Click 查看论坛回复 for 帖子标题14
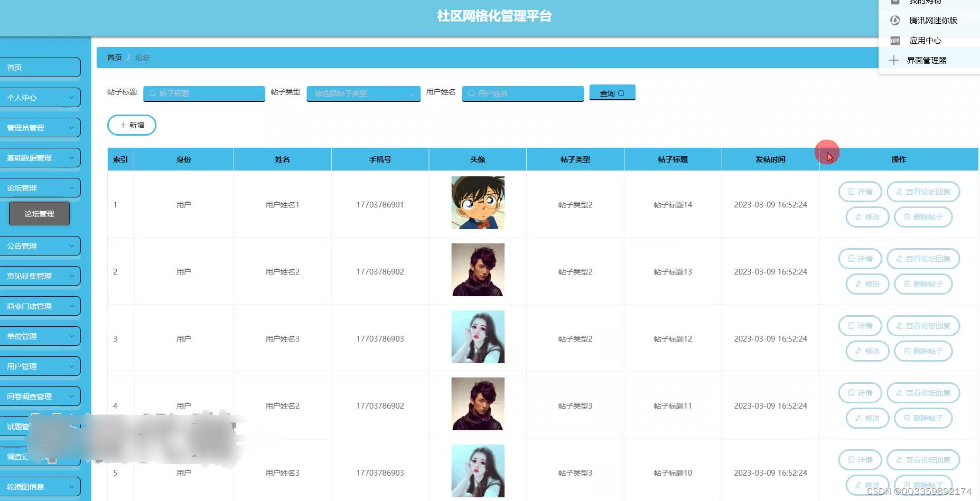This screenshot has width=980, height=501. coord(923,192)
